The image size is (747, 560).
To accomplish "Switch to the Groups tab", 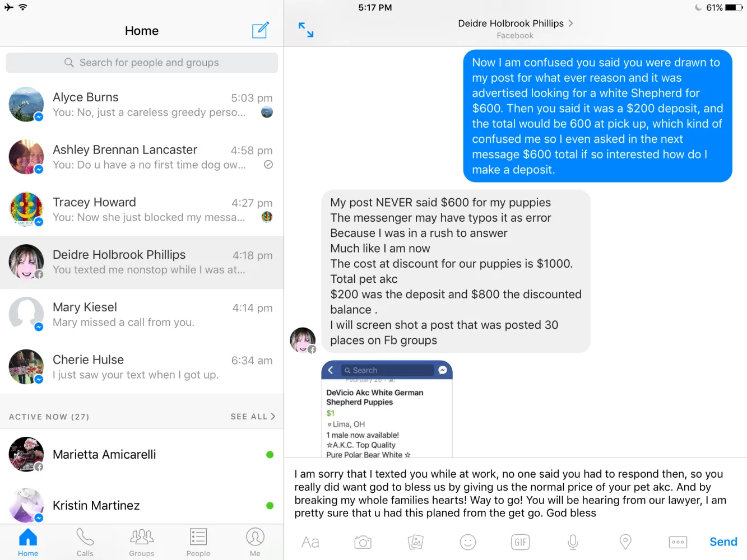I will 142,542.
